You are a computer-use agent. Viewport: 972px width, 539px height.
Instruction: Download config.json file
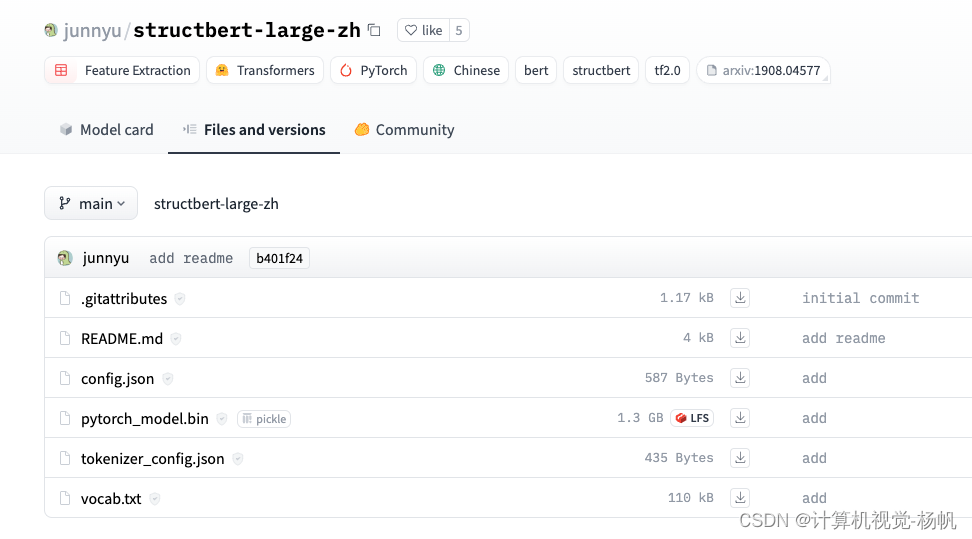[740, 378]
